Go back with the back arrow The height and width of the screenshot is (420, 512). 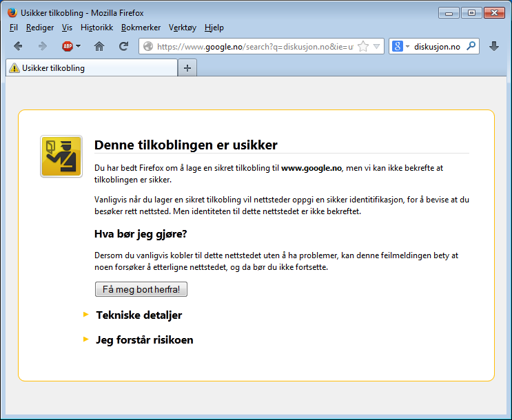pyautogui.click(x=18, y=46)
